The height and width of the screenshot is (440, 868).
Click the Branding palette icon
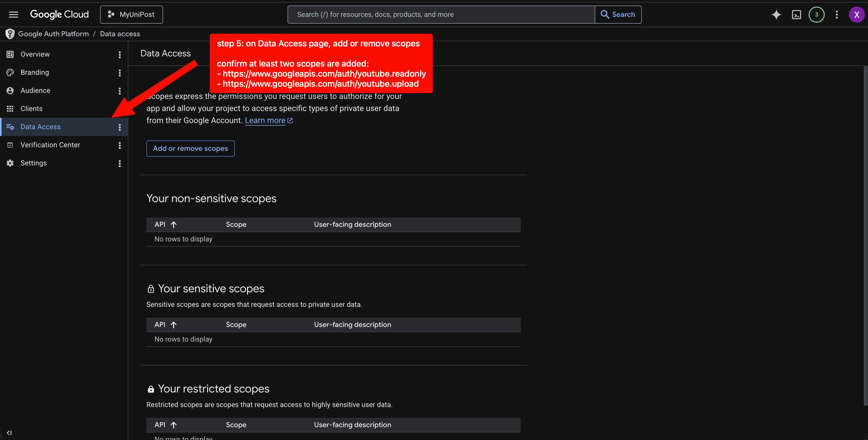pyautogui.click(x=10, y=72)
